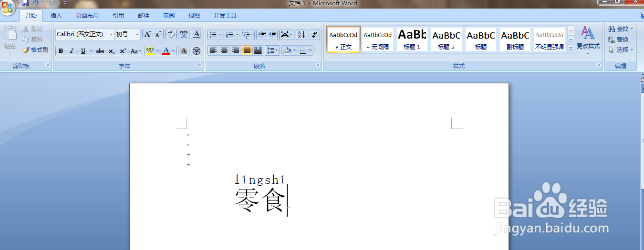Screen dimensions: 644x250
Task: Click the Paste (粘贴) clipboard icon
Action: point(10,33)
